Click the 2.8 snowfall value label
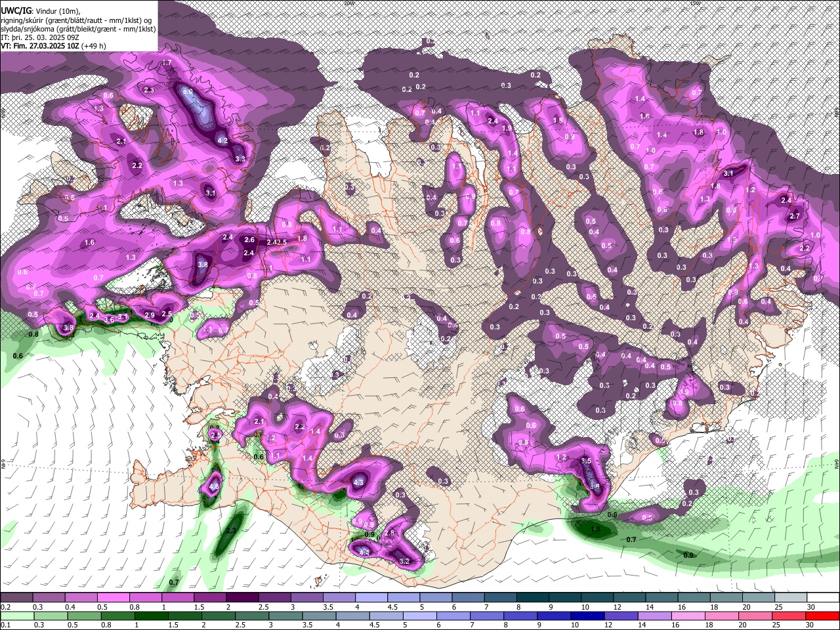This screenshot has height=630, width=840. tap(389, 533)
